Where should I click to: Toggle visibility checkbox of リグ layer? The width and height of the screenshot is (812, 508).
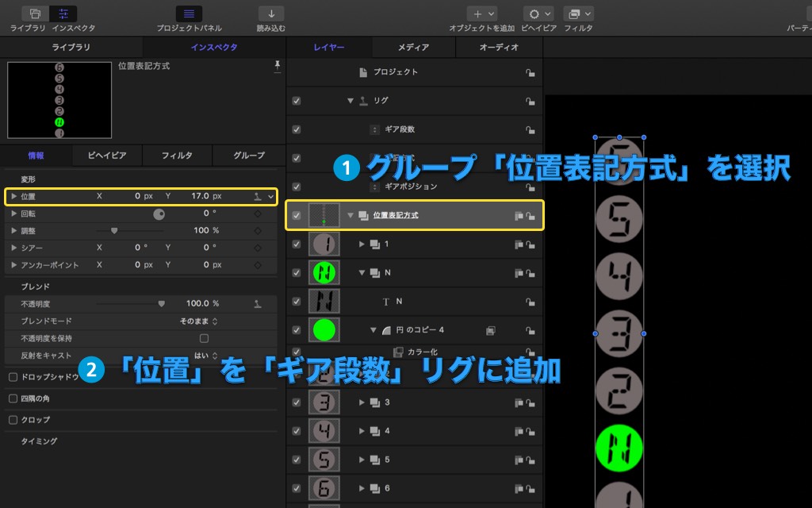[x=297, y=101]
